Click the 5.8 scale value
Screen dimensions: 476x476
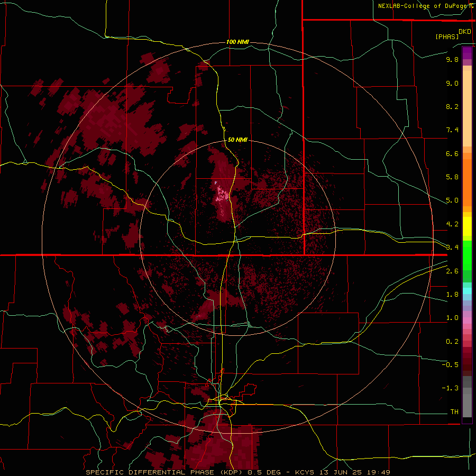pos(452,177)
